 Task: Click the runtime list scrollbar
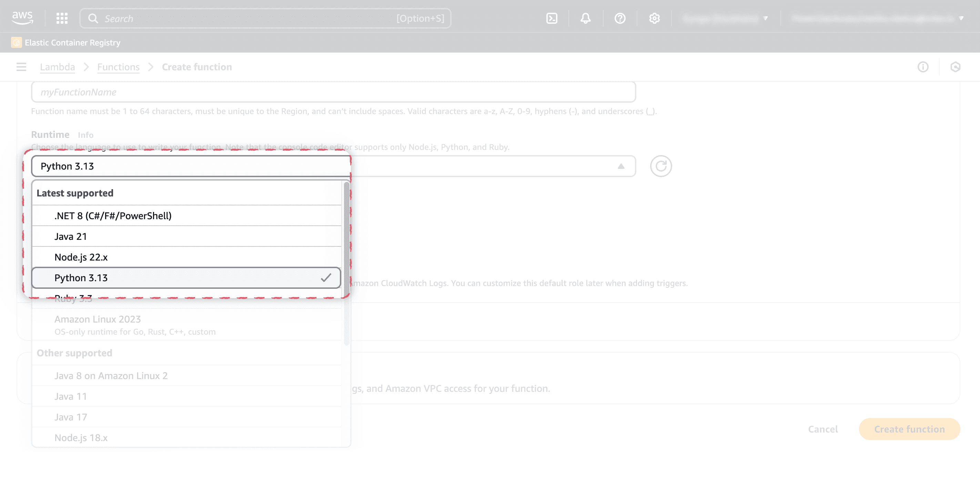(x=346, y=263)
